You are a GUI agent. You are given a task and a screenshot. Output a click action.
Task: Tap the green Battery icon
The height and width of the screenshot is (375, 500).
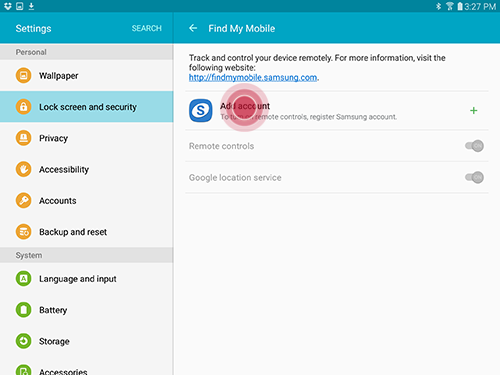23,310
